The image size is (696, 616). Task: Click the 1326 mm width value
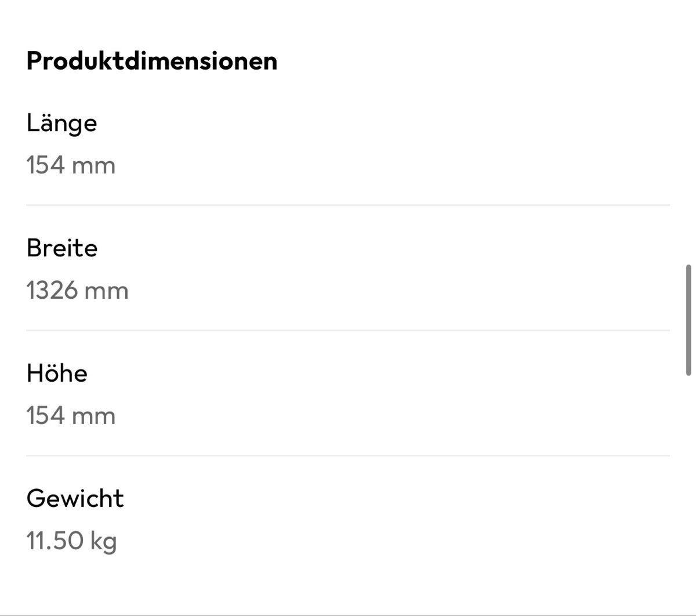tap(78, 291)
